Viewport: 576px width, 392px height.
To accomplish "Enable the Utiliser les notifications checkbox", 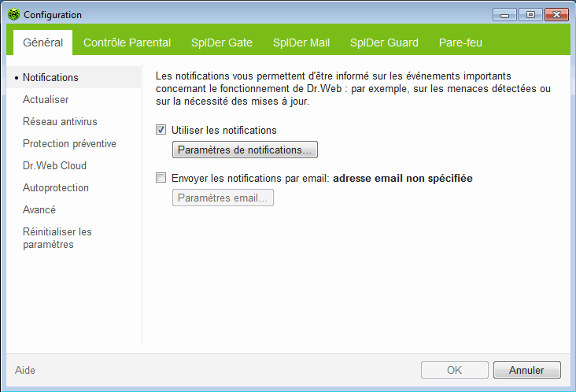I will click(161, 130).
